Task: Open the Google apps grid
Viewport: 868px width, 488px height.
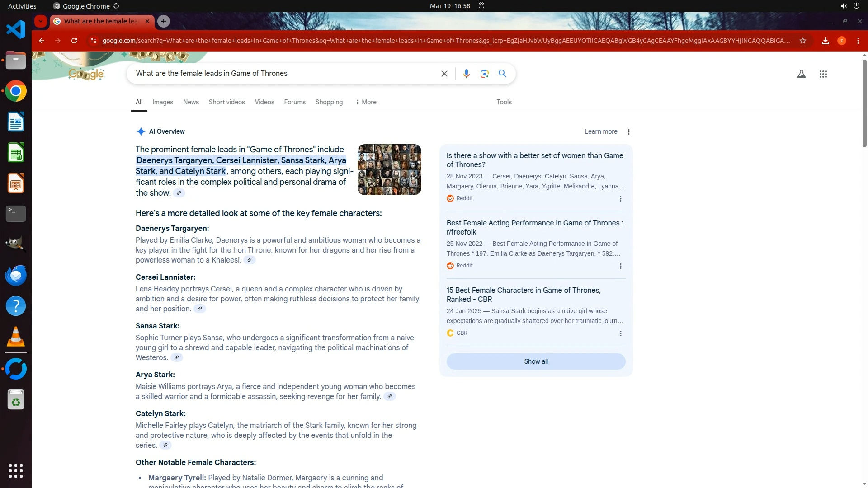Action: [x=823, y=74]
